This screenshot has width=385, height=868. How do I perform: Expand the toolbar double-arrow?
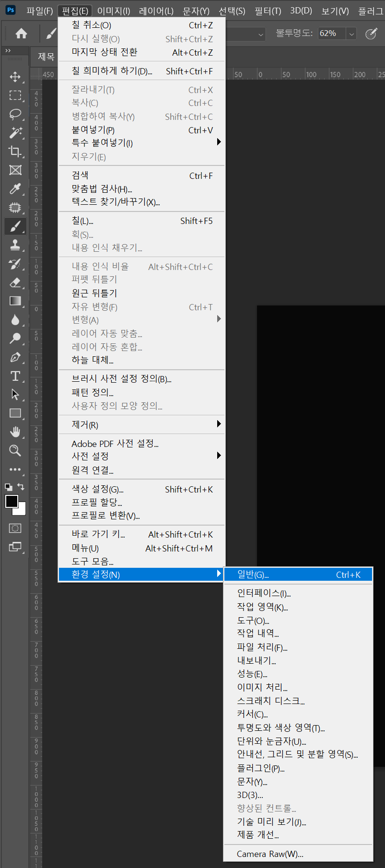coord(8,50)
